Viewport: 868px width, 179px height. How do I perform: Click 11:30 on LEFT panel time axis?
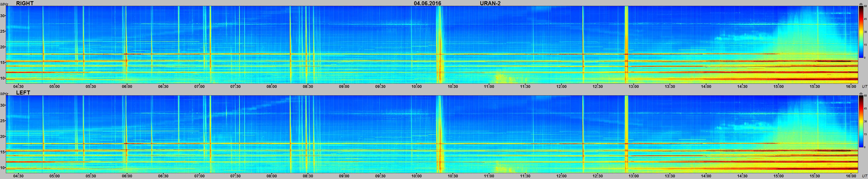pos(525,176)
